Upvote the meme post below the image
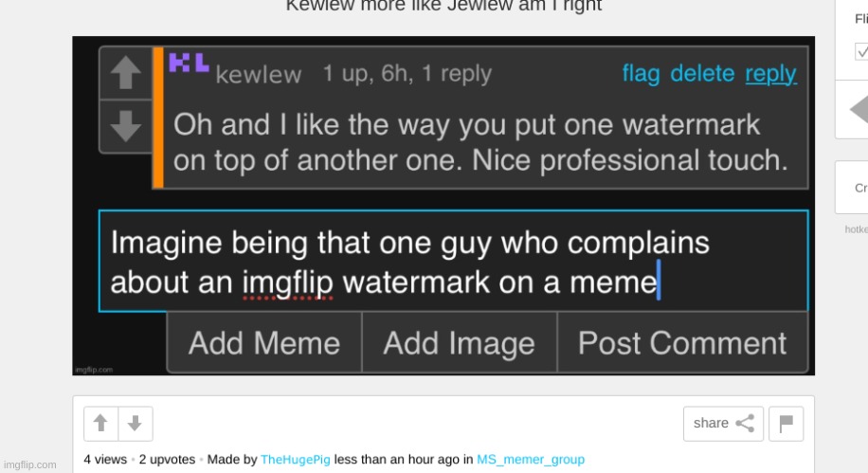The width and height of the screenshot is (868, 473). 100,424
